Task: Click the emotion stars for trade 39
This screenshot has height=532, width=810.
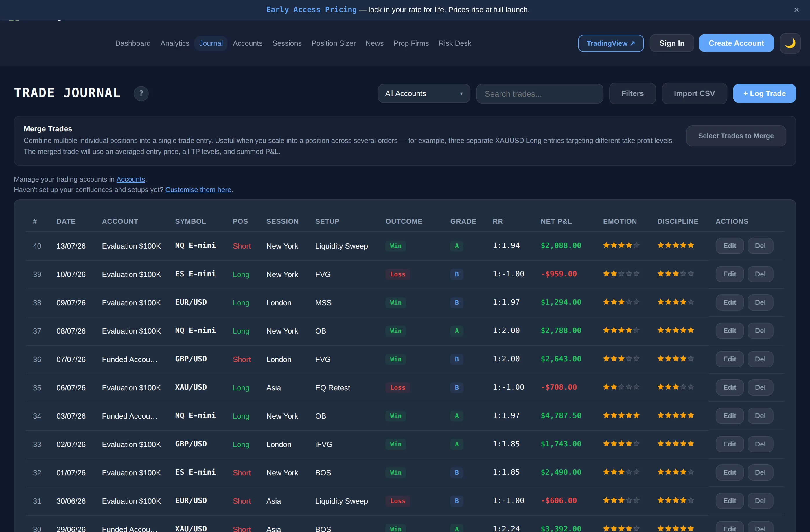Action: point(621,274)
